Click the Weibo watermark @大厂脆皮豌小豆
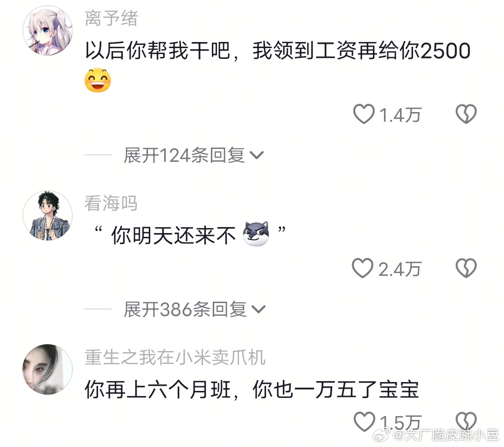Image resolution: width=504 pixels, height=447 pixels. [x=435, y=436]
